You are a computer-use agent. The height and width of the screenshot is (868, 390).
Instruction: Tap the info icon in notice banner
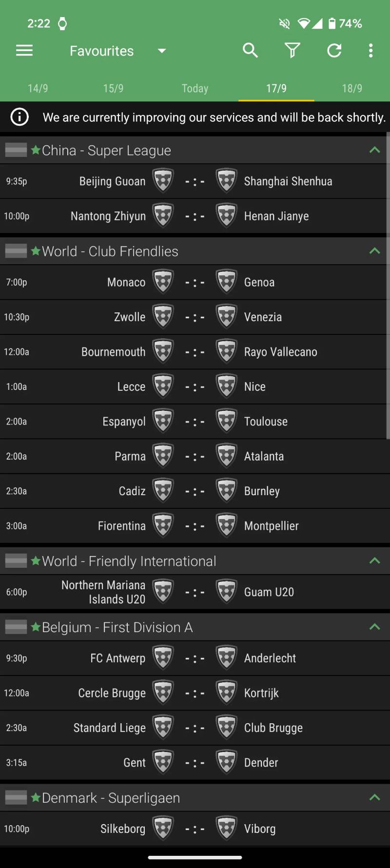[19, 117]
